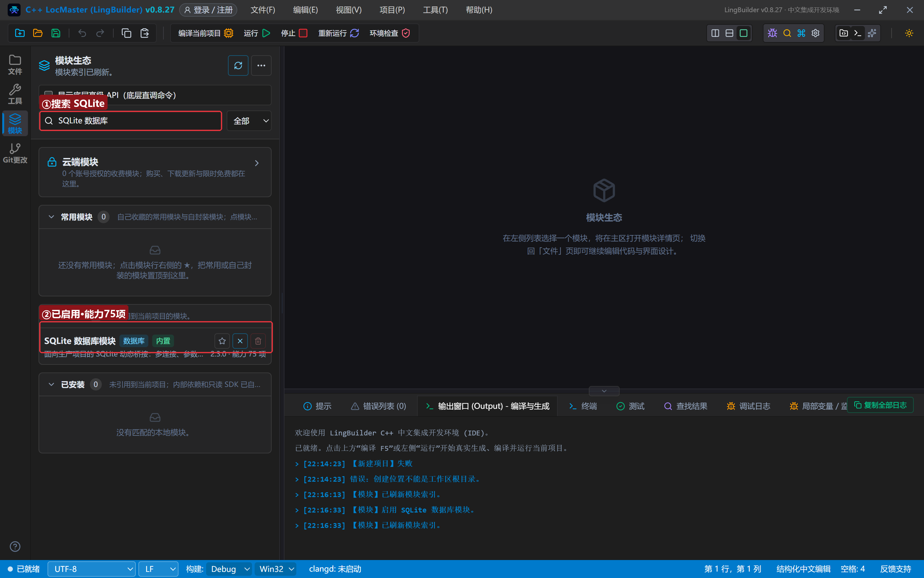Star the SQLite 数据库模块

222,341
